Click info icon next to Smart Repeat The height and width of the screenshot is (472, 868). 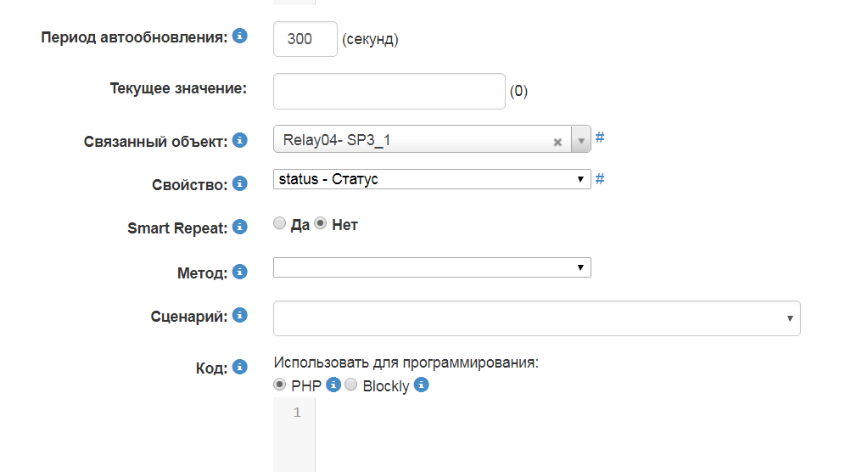coord(240,227)
